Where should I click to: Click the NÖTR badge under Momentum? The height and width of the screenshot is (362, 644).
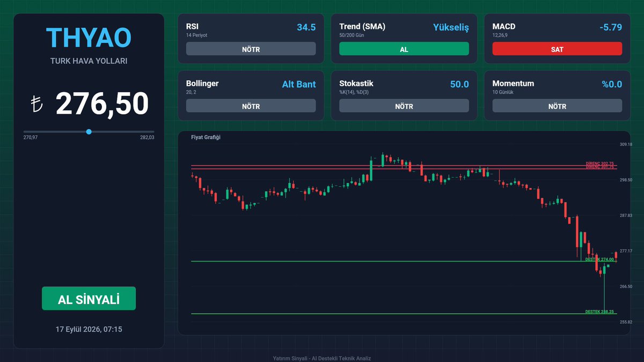pyautogui.click(x=557, y=106)
